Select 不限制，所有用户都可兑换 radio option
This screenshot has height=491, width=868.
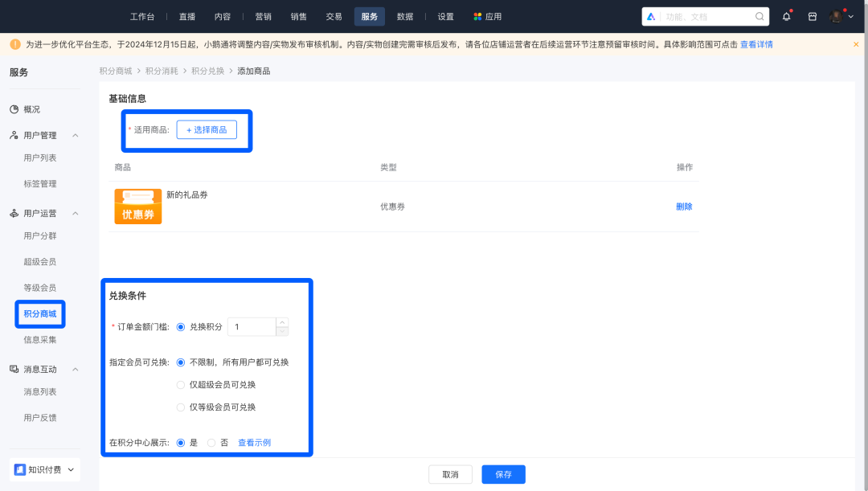tap(181, 362)
